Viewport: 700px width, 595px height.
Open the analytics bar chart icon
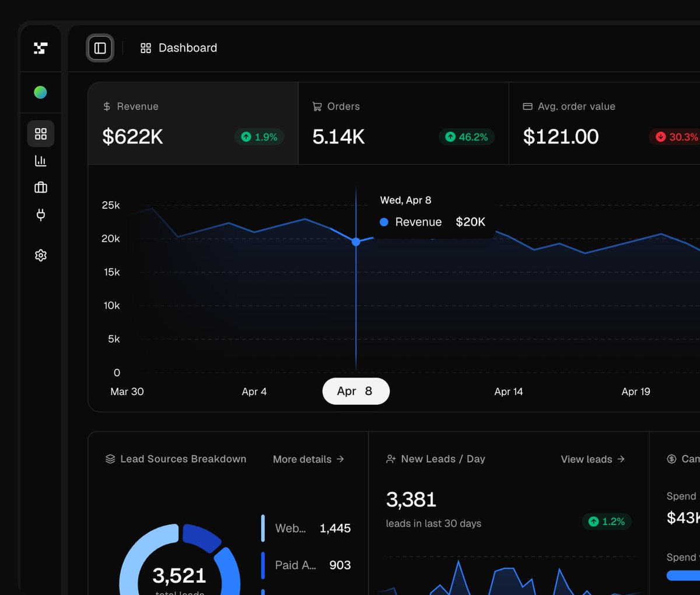pos(41,160)
